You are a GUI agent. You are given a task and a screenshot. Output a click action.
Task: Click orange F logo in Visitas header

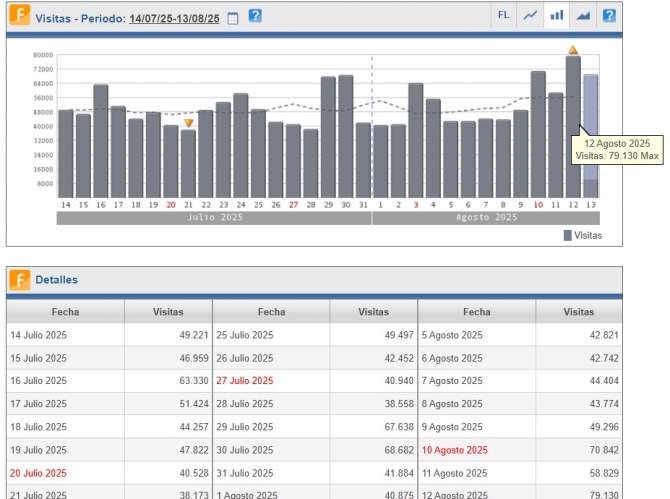[19, 17]
